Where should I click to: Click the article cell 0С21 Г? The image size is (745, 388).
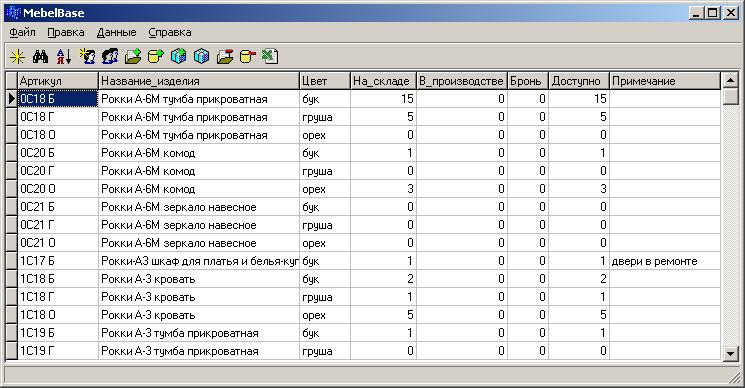58,225
